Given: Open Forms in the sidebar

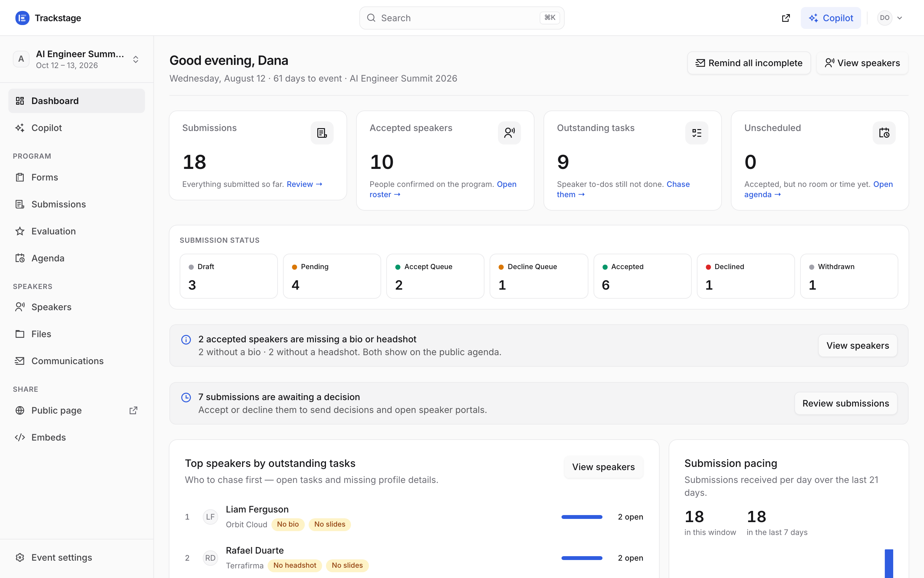Looking at the screenshot, I should point(77,177).
